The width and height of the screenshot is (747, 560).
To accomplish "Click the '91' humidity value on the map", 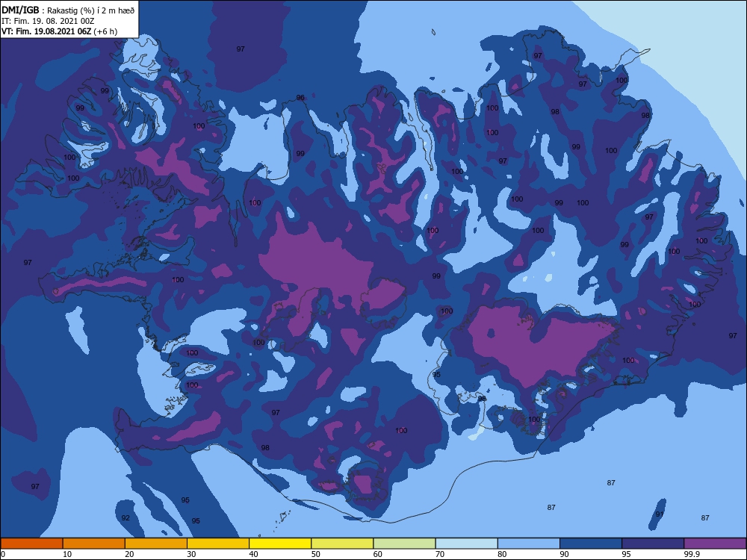I will (660, 514).
